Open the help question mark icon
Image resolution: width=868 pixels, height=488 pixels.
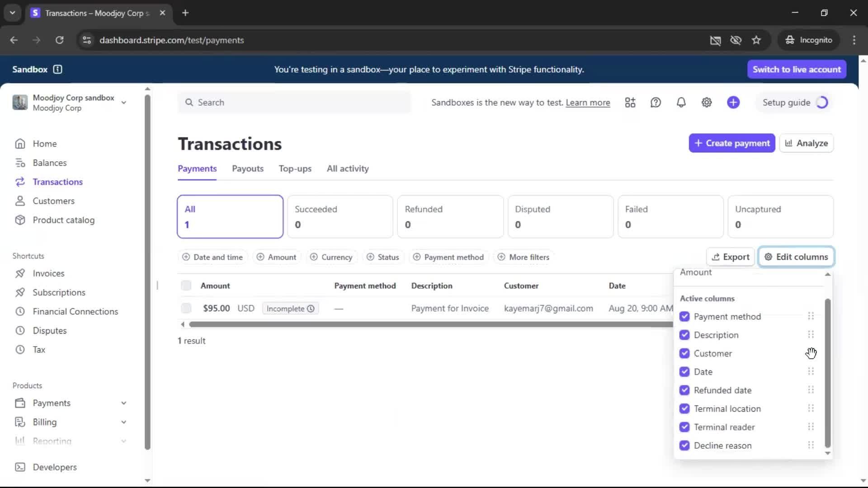[x=656, y=103]
